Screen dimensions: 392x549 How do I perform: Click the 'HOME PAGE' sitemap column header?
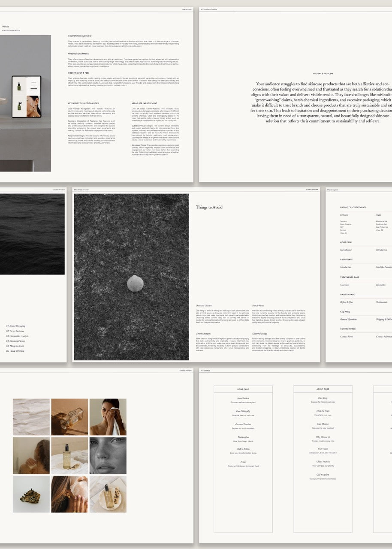pyautogui.click(x=243, y=389)
